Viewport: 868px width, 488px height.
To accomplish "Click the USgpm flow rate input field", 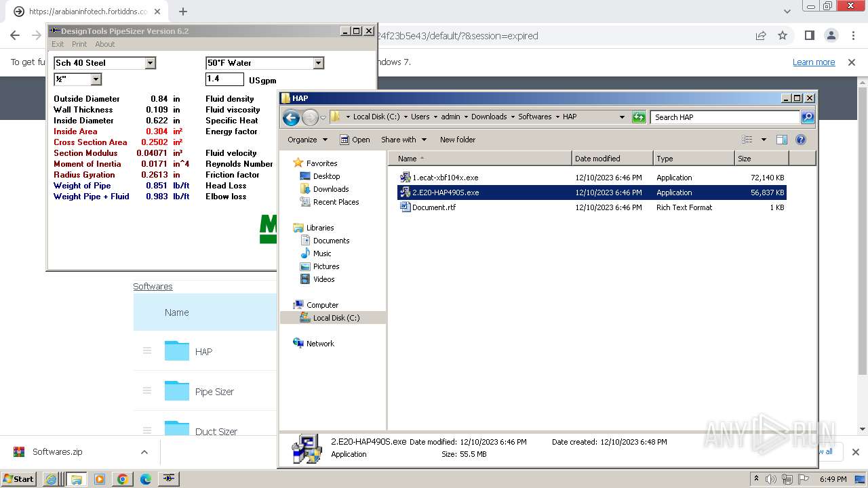I will pos(224,79).
